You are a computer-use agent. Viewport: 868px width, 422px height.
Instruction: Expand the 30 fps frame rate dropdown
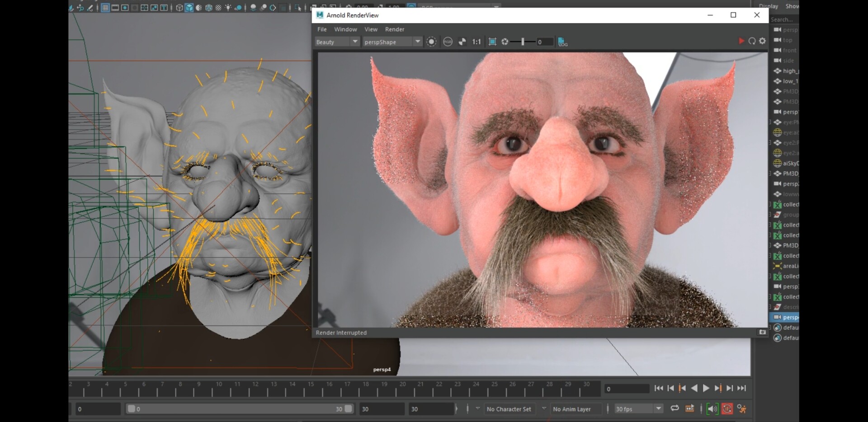658,409
